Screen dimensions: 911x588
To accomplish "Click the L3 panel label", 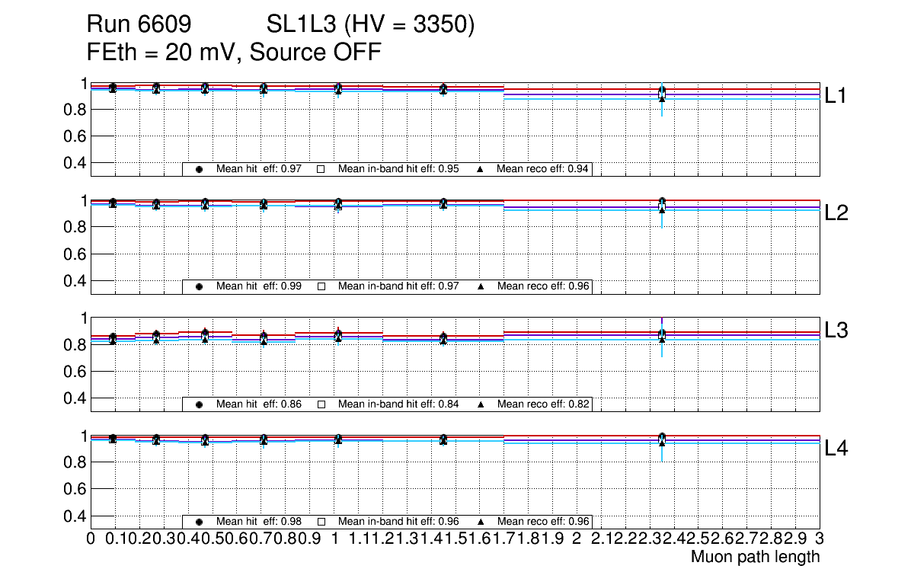I will point(836,331).
